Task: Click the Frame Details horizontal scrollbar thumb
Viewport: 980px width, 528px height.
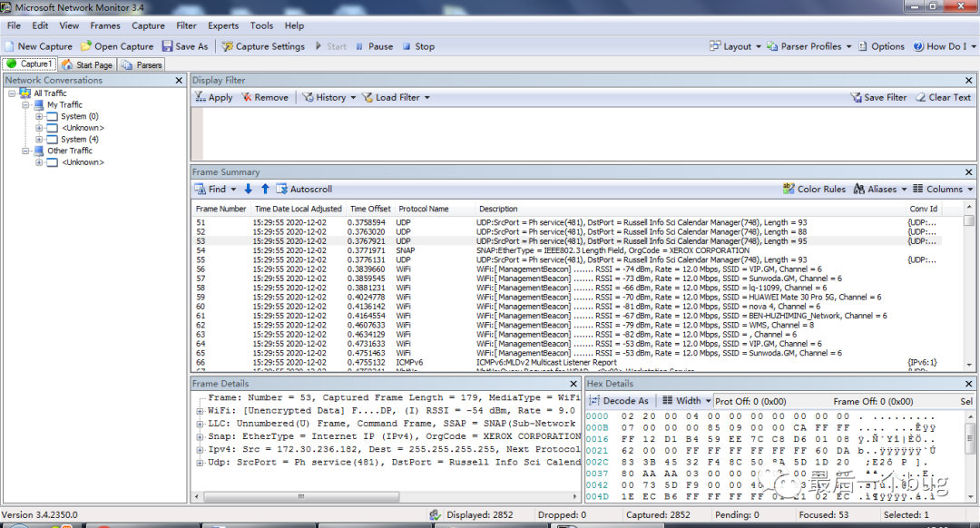Action: (301, 497)
